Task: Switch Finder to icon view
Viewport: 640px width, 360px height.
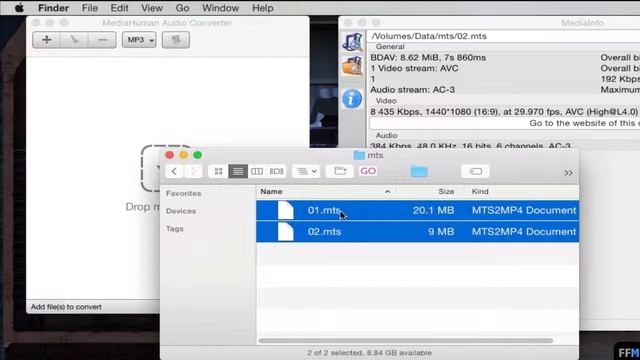Action: point(218,171)
